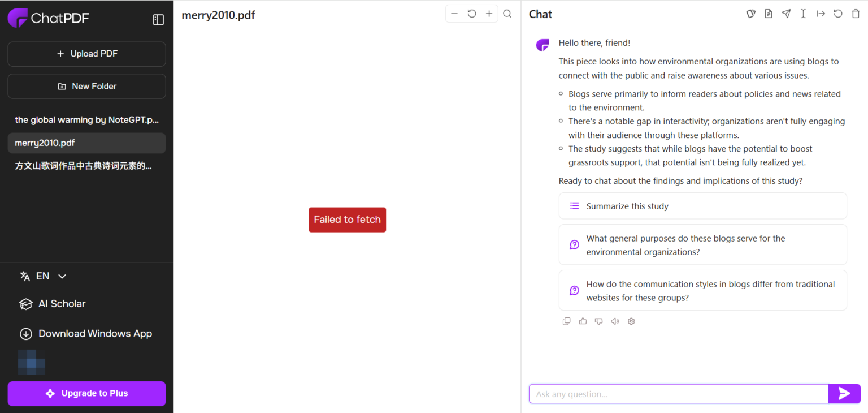Select the global warming by NoteGPT document
This screenshot has width=868, height=413.
pos(86,119)
